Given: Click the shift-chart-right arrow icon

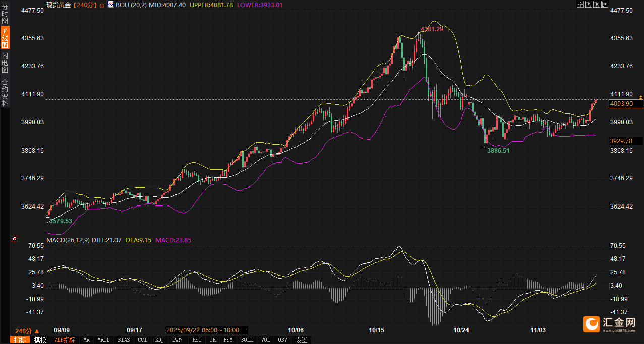Looking at the screenshot, I should 605,4.
